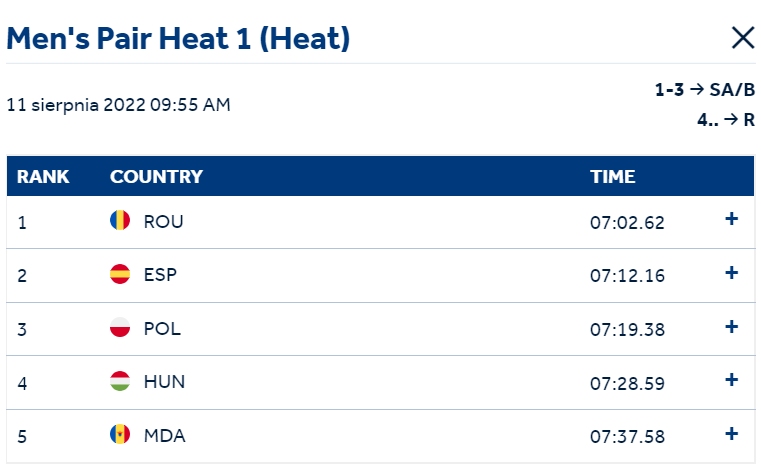Open HUN crew details via plus icon

[731, 380]
